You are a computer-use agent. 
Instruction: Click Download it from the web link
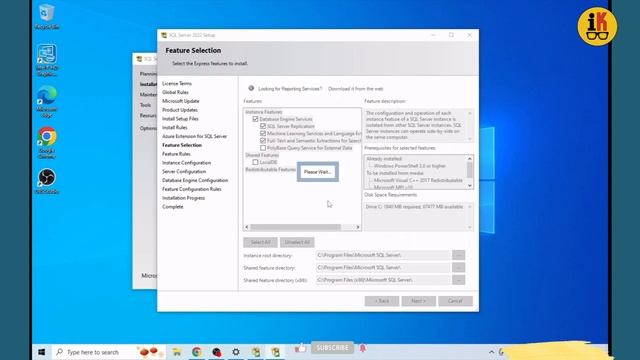356,89
